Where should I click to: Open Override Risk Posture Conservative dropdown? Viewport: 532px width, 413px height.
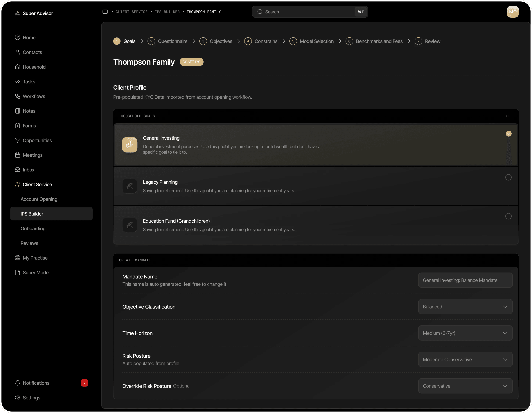[465, 386]
